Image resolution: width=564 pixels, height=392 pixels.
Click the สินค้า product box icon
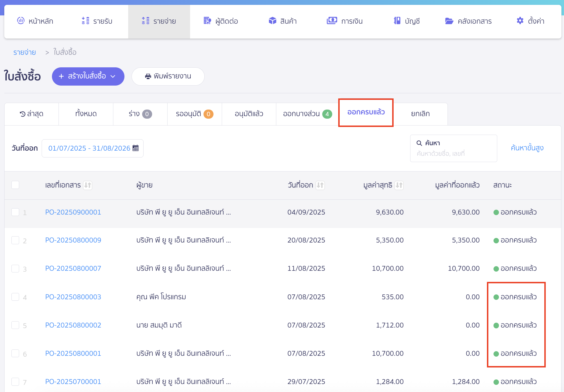(273, 21)
